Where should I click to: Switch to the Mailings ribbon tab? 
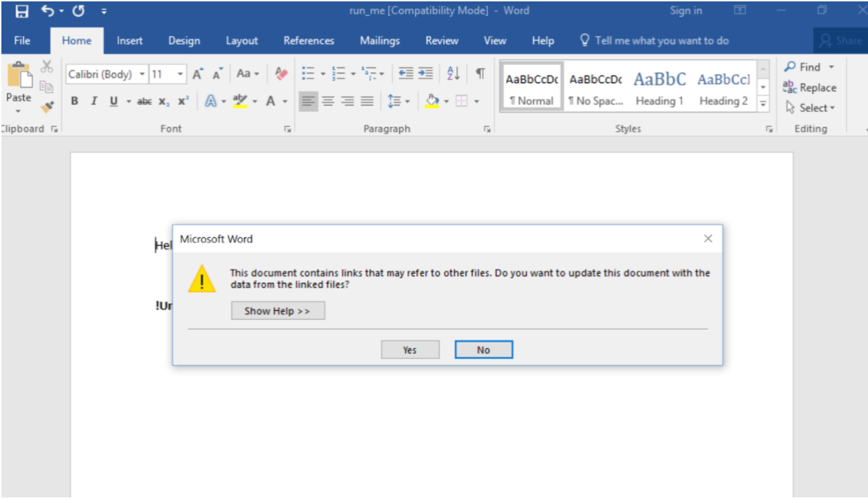tap(379, 41)
